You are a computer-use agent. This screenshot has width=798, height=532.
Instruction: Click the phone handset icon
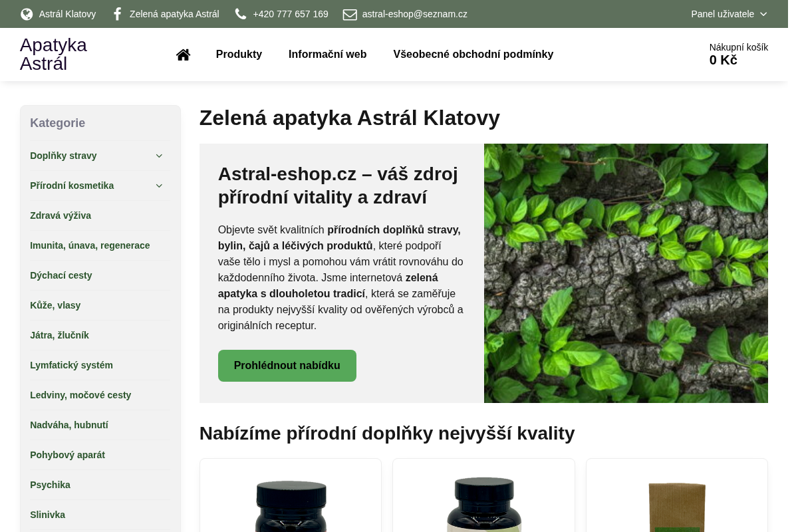tap(241, 14)
